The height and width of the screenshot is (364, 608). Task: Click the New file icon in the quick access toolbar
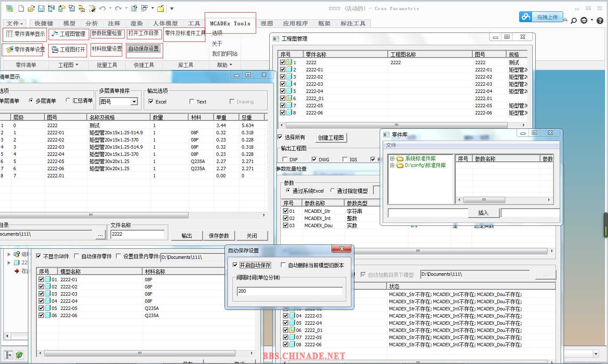[21, 8]
